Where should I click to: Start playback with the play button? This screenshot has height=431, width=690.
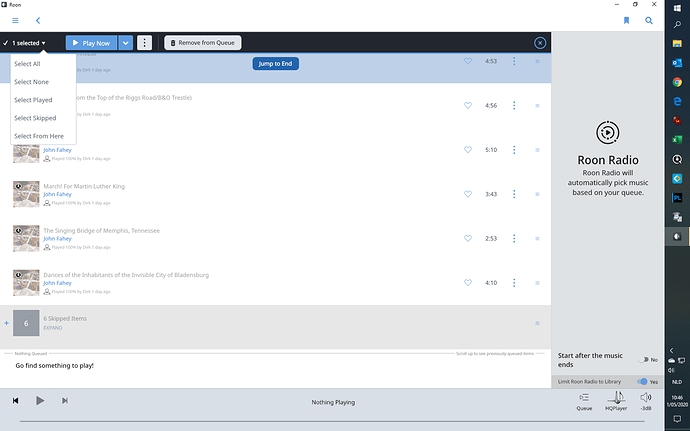click(x=40, y=401)
